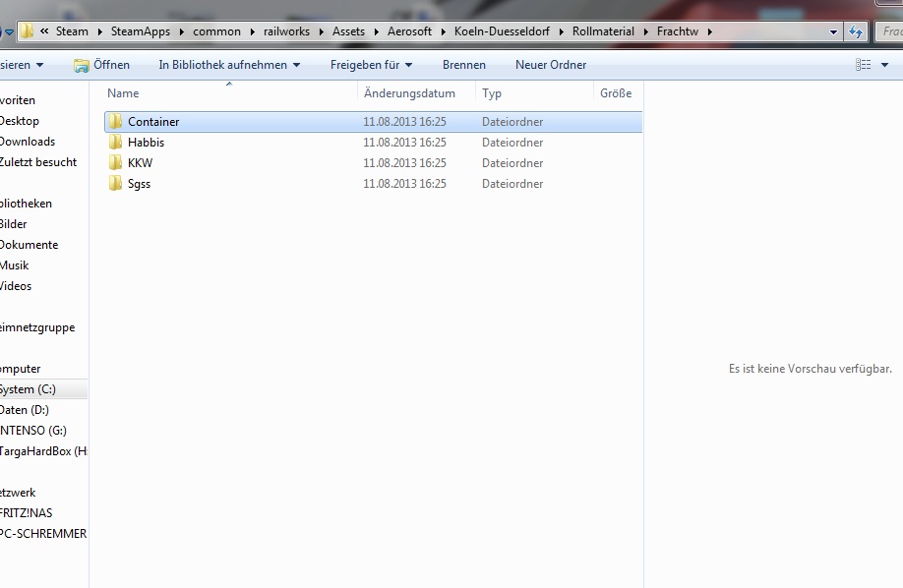Select Favoriten in the navigation pane
Viewport: 903px width, 588px height.
tap(18, 100)
